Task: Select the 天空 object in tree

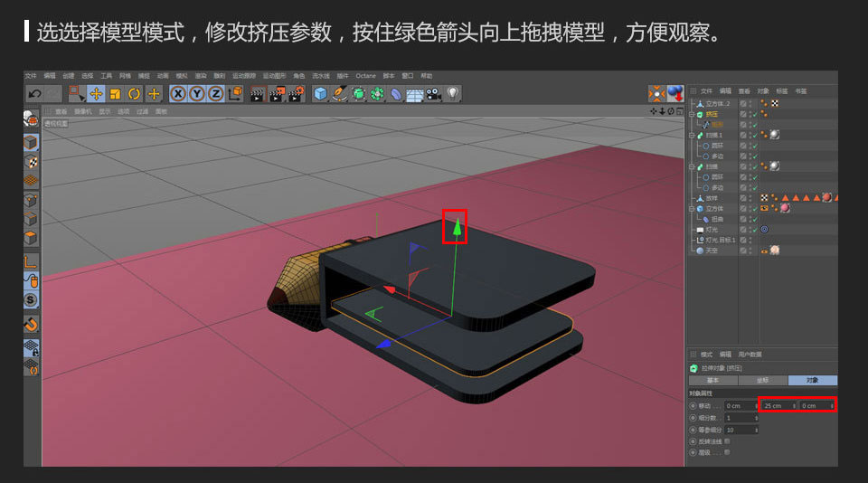Action: [712, 251]
